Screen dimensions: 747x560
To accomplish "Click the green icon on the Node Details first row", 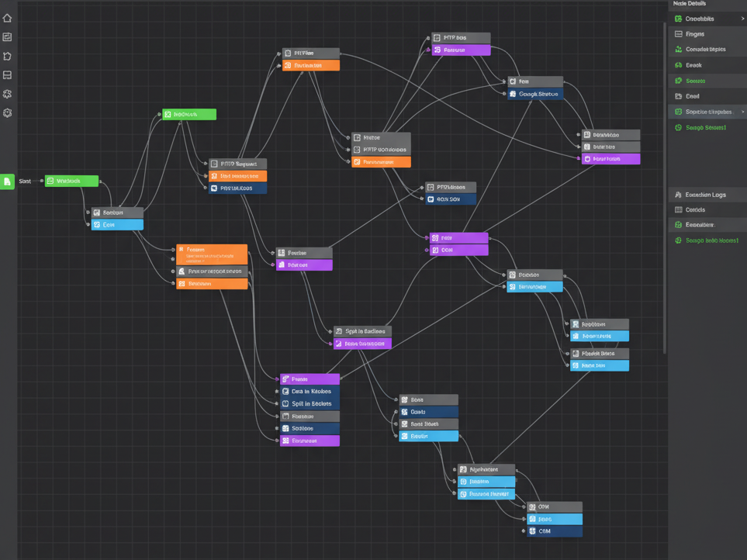I will pos(679,19).
